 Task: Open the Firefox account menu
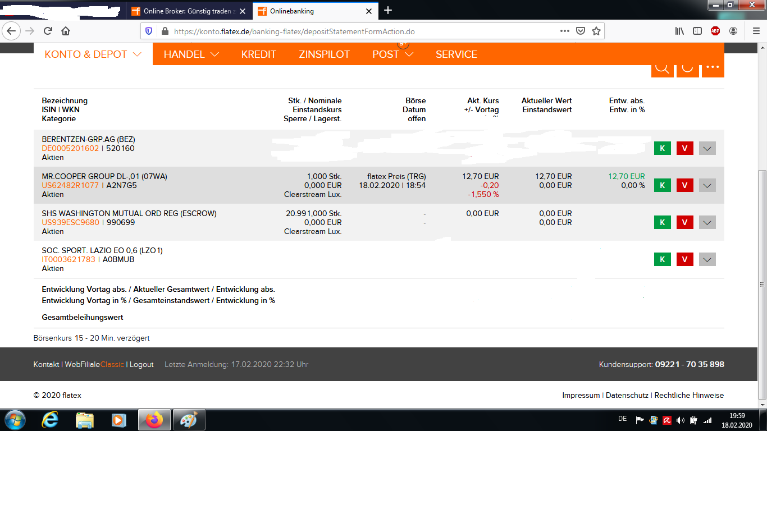tap(733, 31)
